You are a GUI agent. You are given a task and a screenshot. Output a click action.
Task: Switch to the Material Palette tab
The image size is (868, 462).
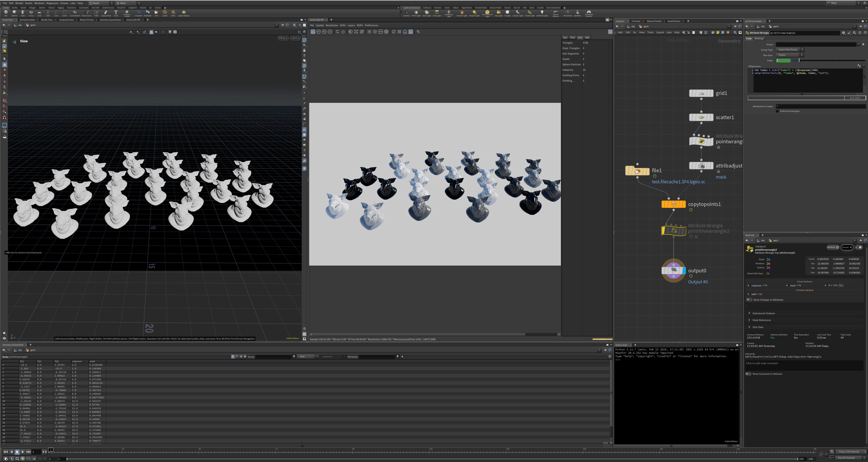(654, 21)
